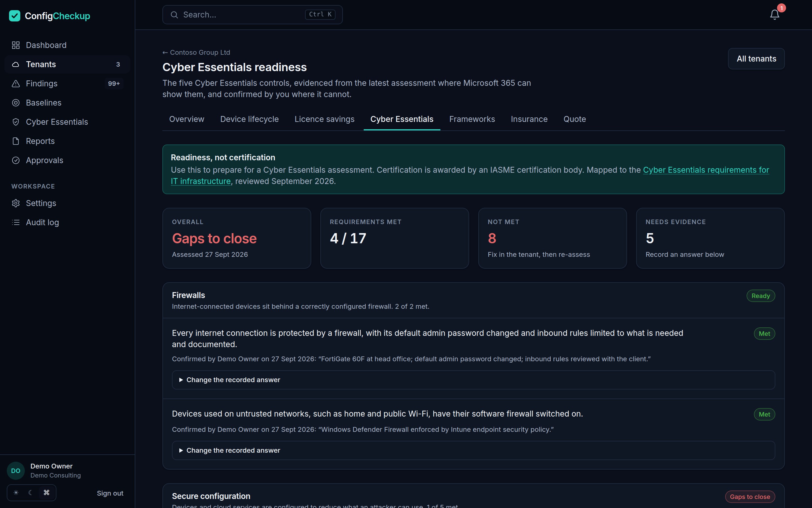This screenshot has width=812, height=508.
Task: Open Dashboard via its grid icon
Action: (16, 45)
